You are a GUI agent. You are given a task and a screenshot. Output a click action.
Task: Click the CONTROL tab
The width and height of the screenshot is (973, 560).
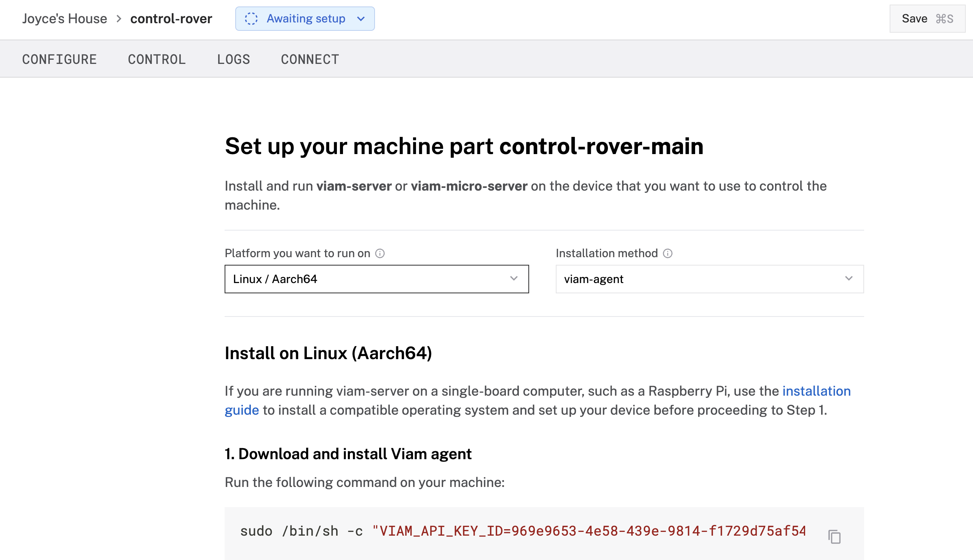tap(156, 59)
